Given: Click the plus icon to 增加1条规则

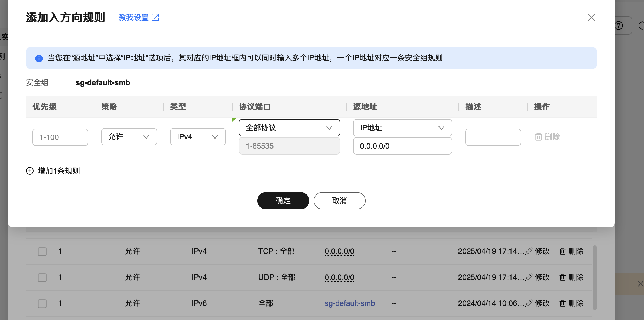Looking at the screenshot, I should tap(30, 171).
